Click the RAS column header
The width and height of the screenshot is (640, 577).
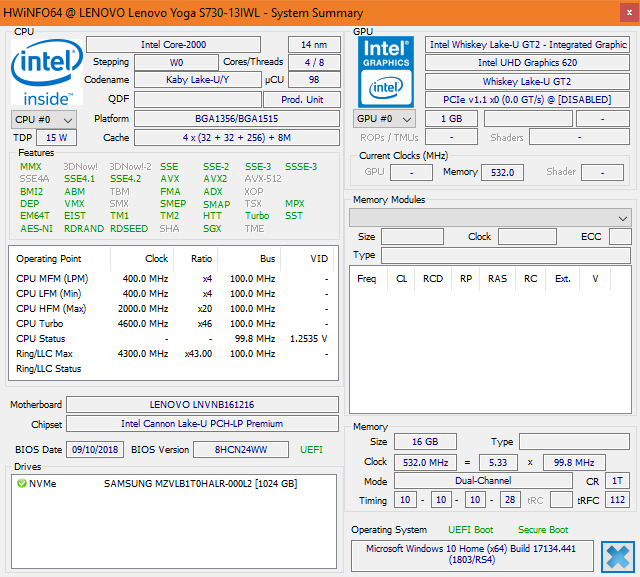pyautogui.click(x=497, y=279)
